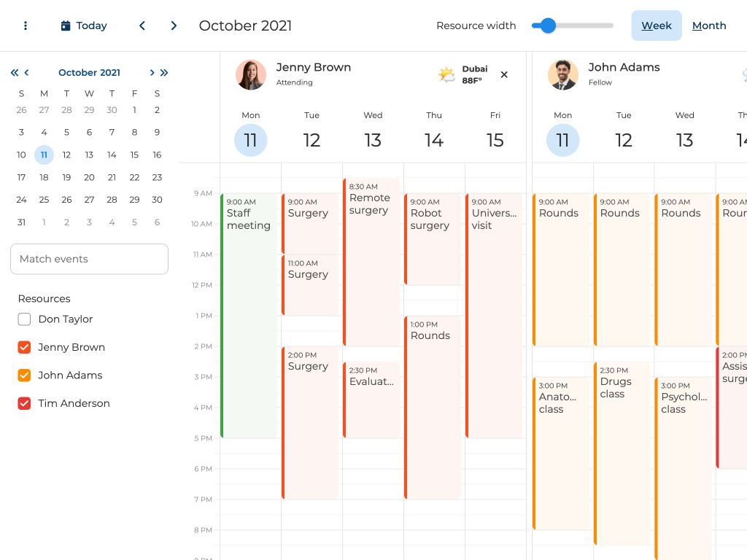This screenshot has width=747, height=560.
Task: Click the Today calendar button
Action: (x=84, y=26)
